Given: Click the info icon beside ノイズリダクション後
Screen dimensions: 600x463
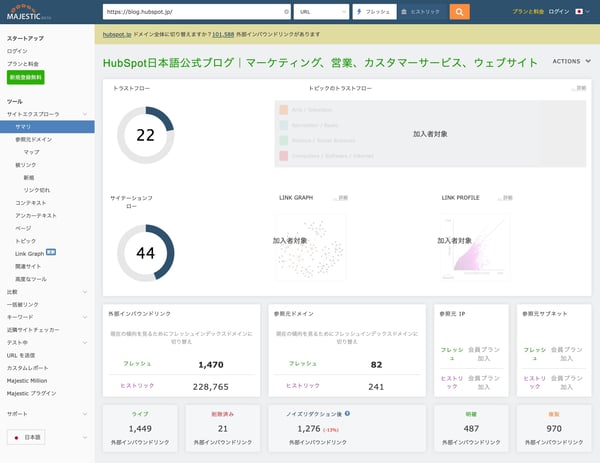Looking at the screenshot, I should tap(347, 413).
